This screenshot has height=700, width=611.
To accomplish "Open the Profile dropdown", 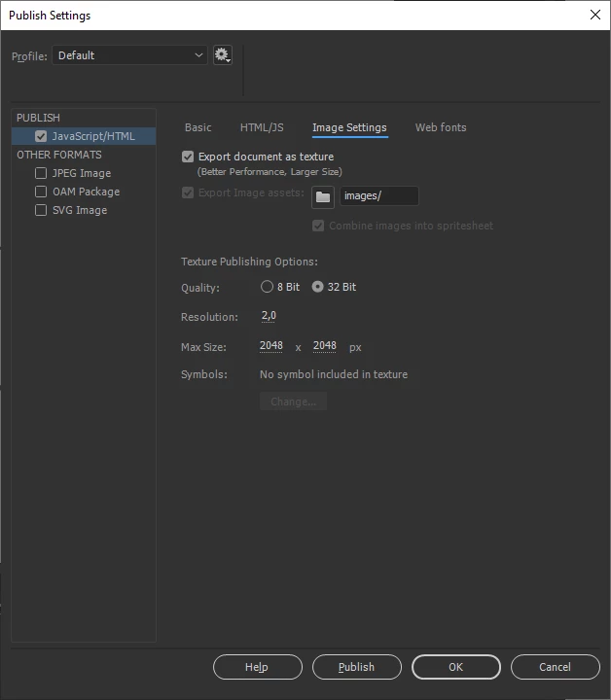I will click(129, 55).
